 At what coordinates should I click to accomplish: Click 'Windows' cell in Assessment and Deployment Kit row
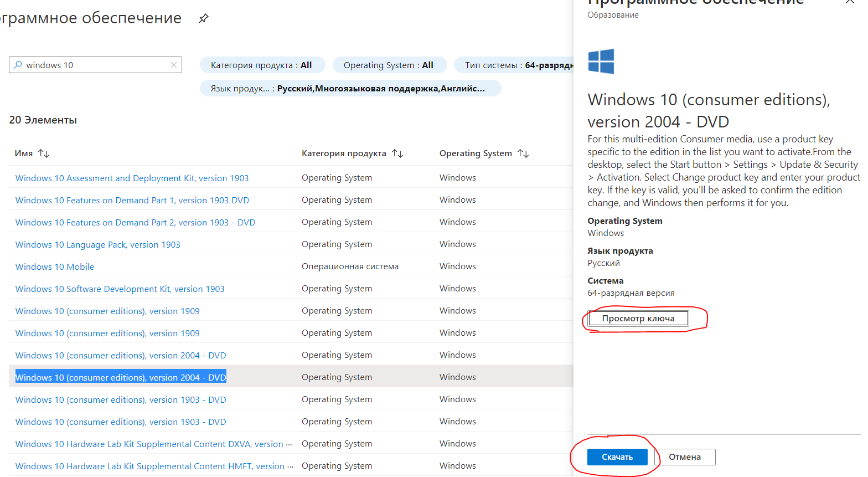tap(458, 178)
